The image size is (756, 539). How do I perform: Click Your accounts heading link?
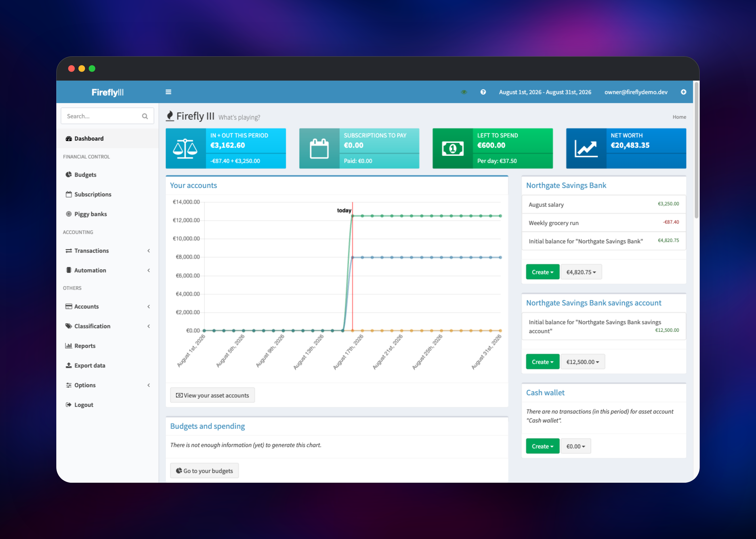193,185
